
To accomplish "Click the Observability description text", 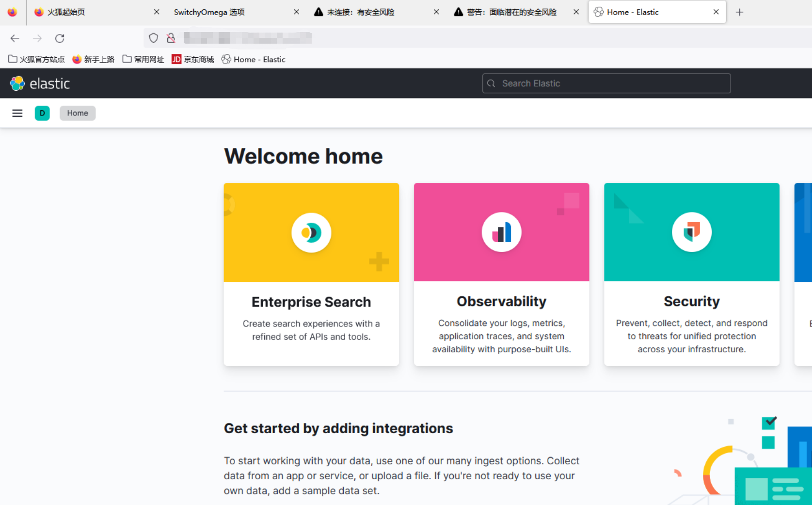I will pyautogui.click(x=502, y=336).
